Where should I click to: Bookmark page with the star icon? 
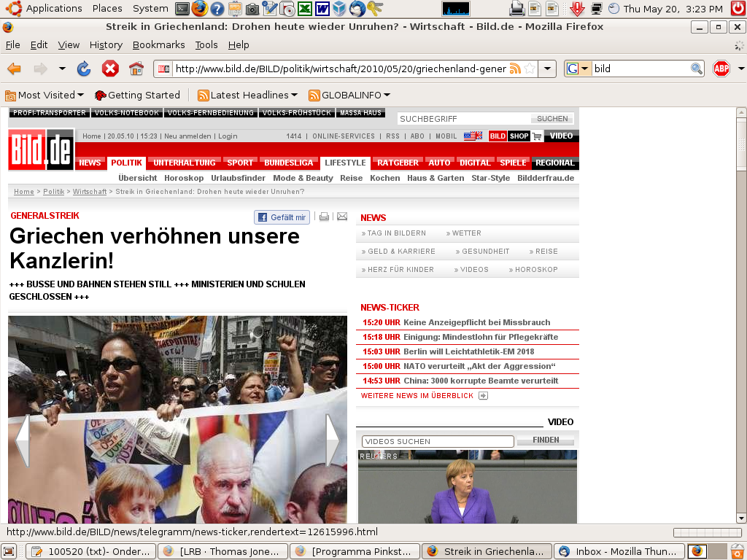pos(530,69)
